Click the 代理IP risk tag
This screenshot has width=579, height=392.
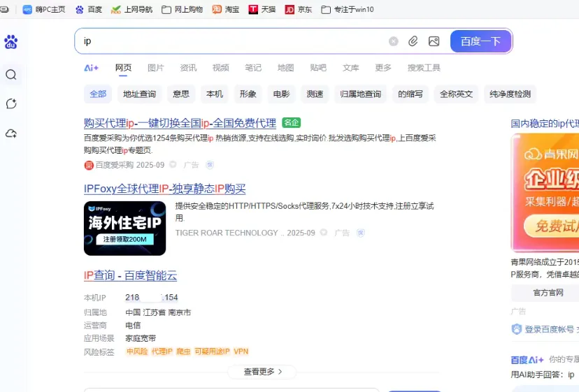(x=162, y=351)
